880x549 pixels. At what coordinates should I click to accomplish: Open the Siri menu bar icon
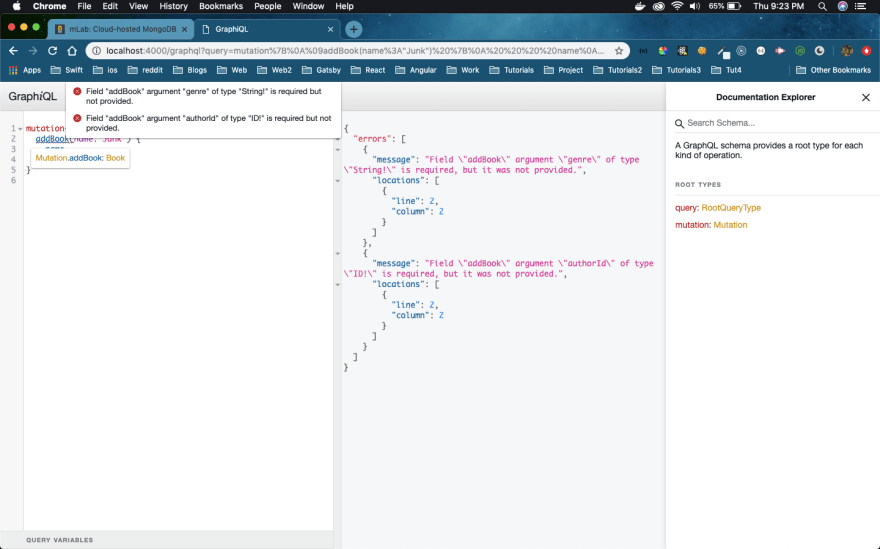pos(842,6)
